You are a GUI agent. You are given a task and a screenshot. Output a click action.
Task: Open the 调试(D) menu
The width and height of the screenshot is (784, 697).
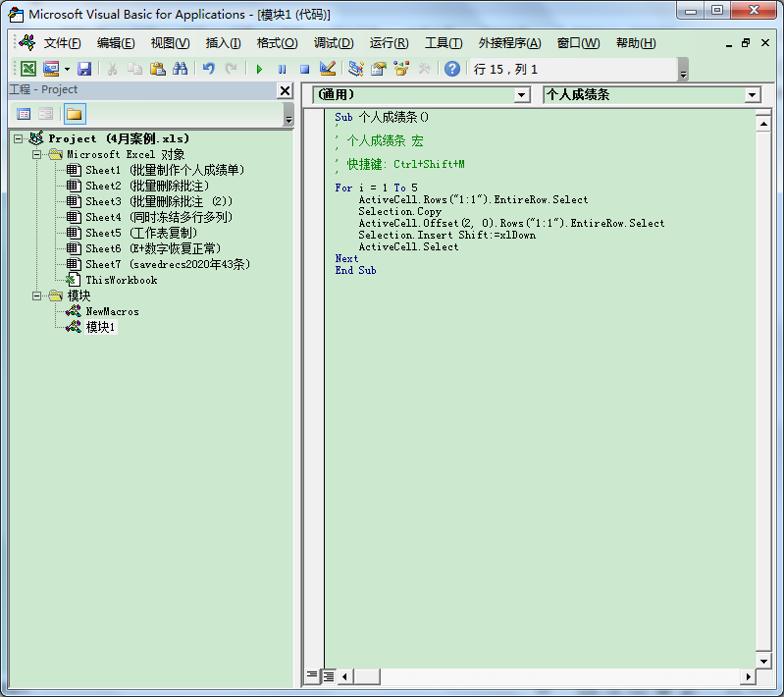click(334, 43)
